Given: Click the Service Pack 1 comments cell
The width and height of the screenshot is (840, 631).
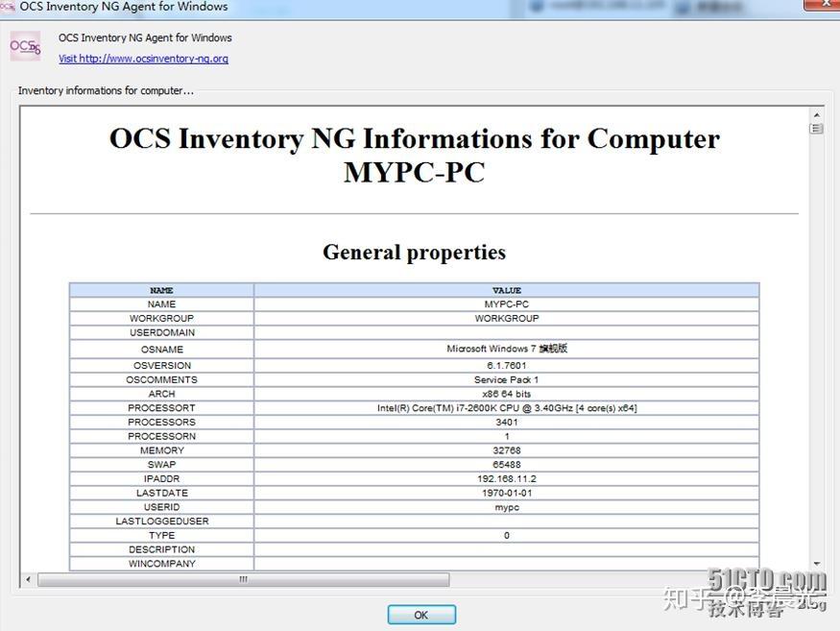Looking at the screenshot, I should coord(506,379).
